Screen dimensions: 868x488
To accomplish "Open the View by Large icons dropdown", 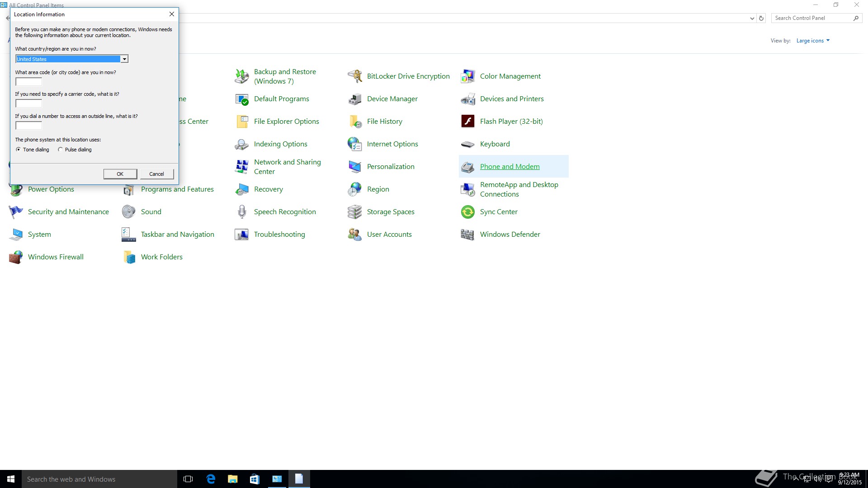I will coord(813,41).
